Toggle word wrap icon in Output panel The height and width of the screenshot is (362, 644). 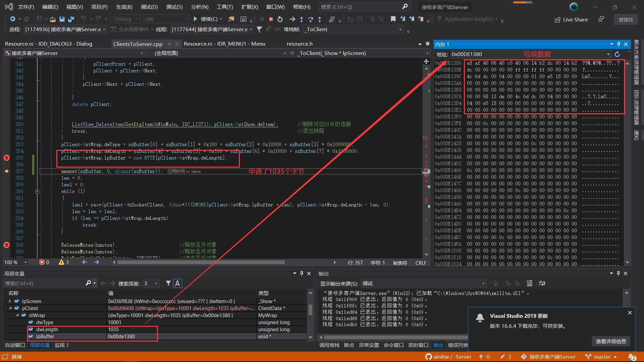542,284
